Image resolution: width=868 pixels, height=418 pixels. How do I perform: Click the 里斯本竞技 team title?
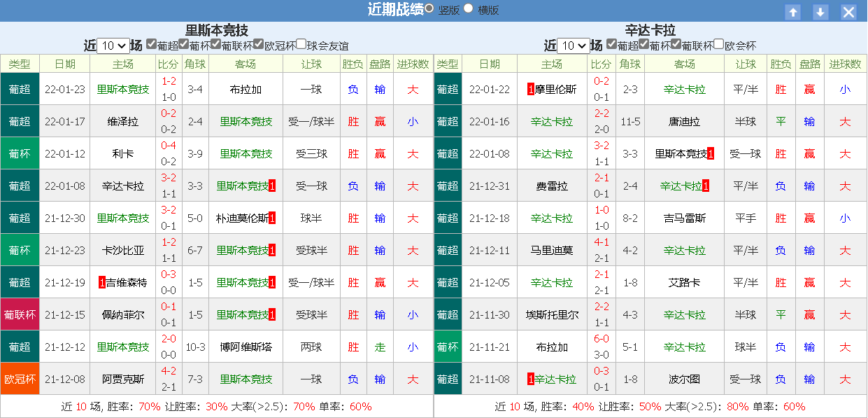pos(217,30)
